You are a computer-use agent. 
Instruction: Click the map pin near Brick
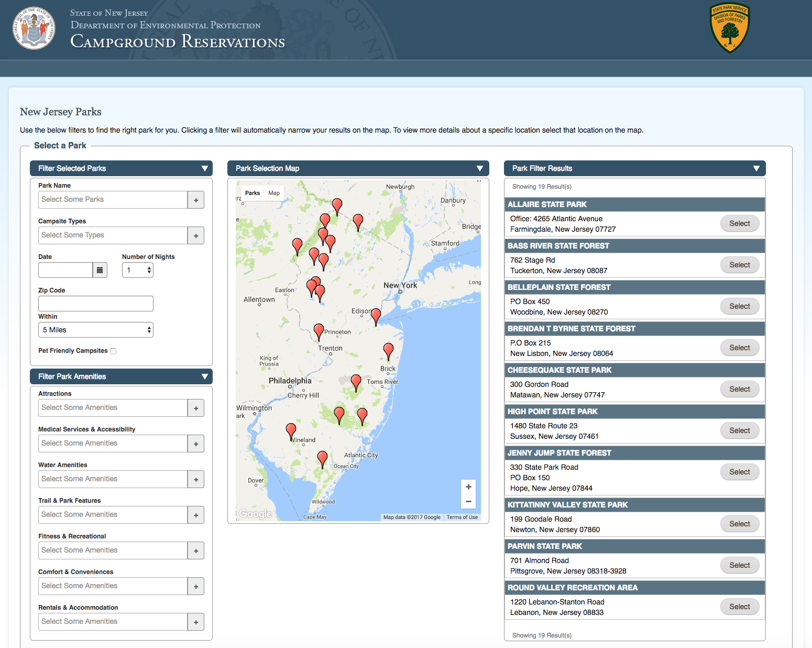pyautogui.click(x=388, y=351)
